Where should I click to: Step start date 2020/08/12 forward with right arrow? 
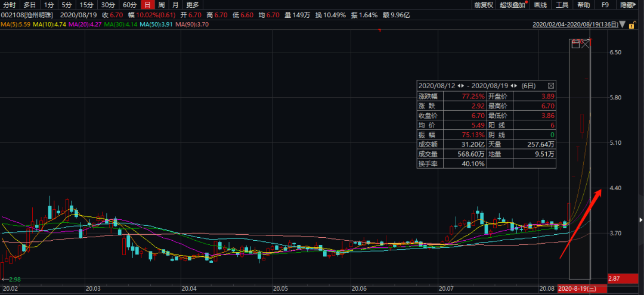click(x=463, y=86)
